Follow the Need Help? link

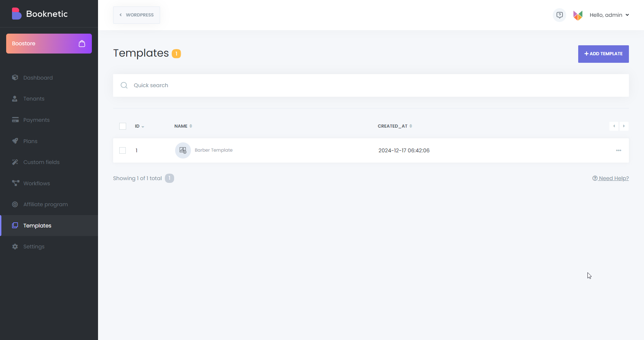tap(610, 178)
